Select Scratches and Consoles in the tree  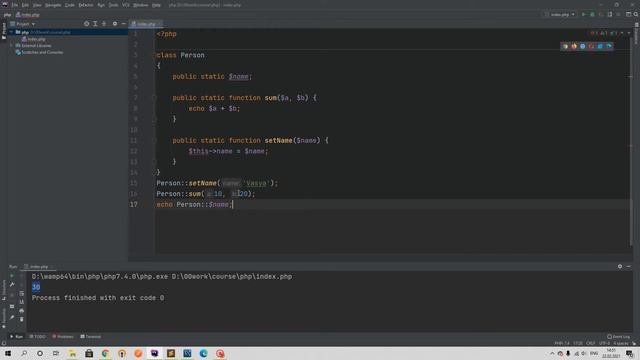pos(39,52)
